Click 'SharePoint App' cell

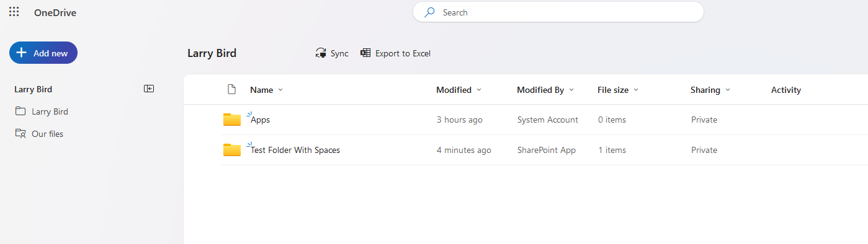547,150
